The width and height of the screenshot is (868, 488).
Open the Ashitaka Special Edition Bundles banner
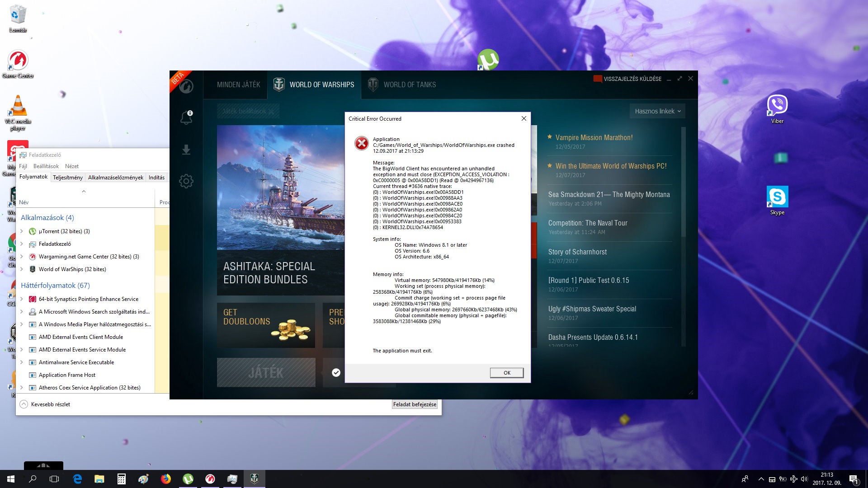coord(281,210)
